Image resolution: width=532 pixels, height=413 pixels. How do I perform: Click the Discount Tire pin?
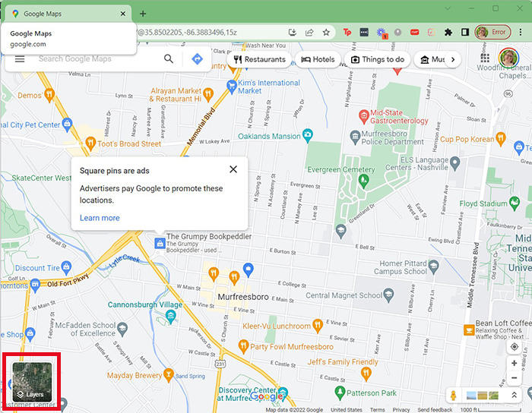pos(67,267)
